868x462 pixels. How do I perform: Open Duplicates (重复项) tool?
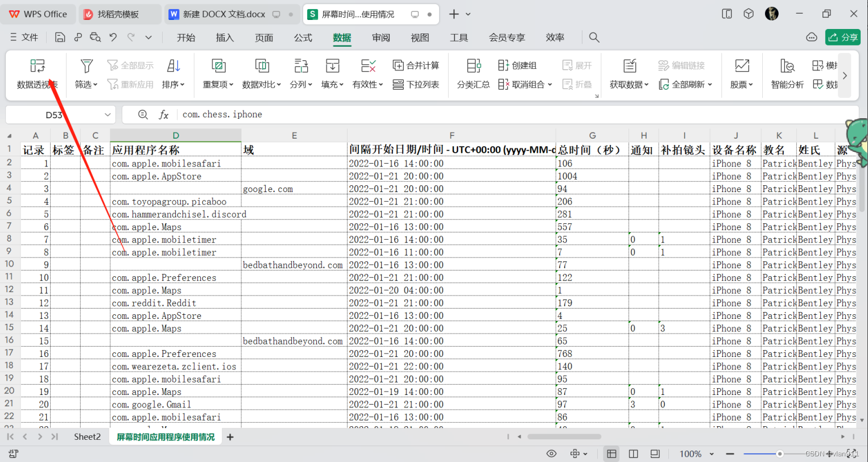point(218,74)
